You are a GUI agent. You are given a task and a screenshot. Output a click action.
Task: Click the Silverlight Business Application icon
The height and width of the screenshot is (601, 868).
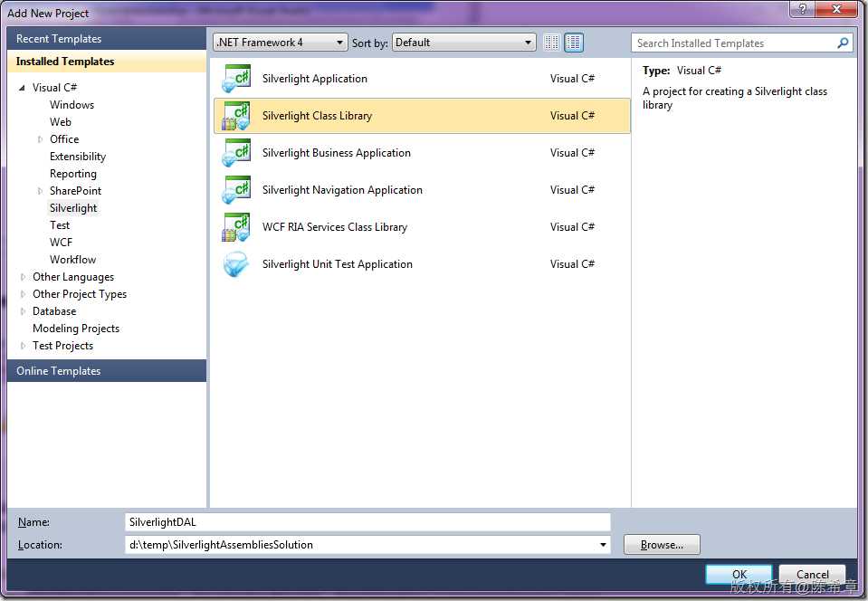click(x=236, y=153)
